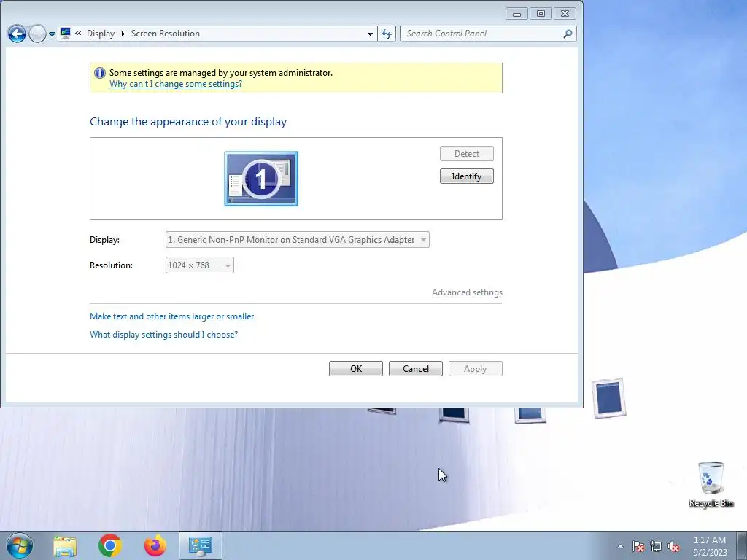Click the 'Some settings are managed' message text
Image resolution: width=747 pixels, height=560 pixels.
click(221, 73)
